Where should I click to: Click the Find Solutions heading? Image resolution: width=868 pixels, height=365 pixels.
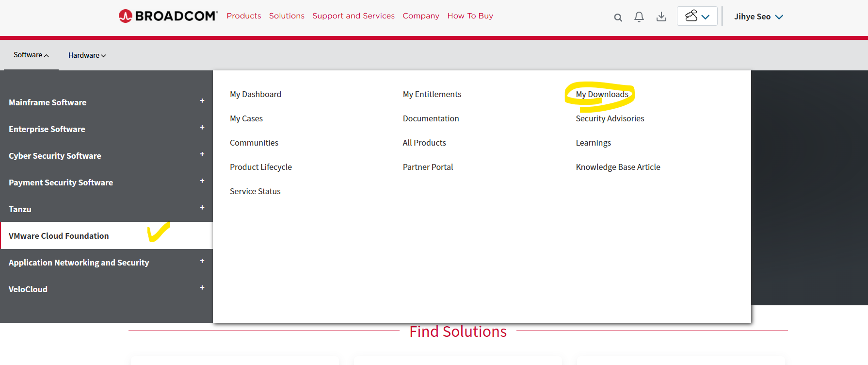458,332
